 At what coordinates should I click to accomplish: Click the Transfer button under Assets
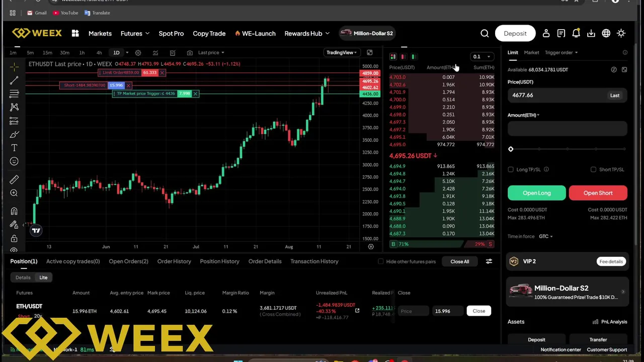(x=598, y=340)
